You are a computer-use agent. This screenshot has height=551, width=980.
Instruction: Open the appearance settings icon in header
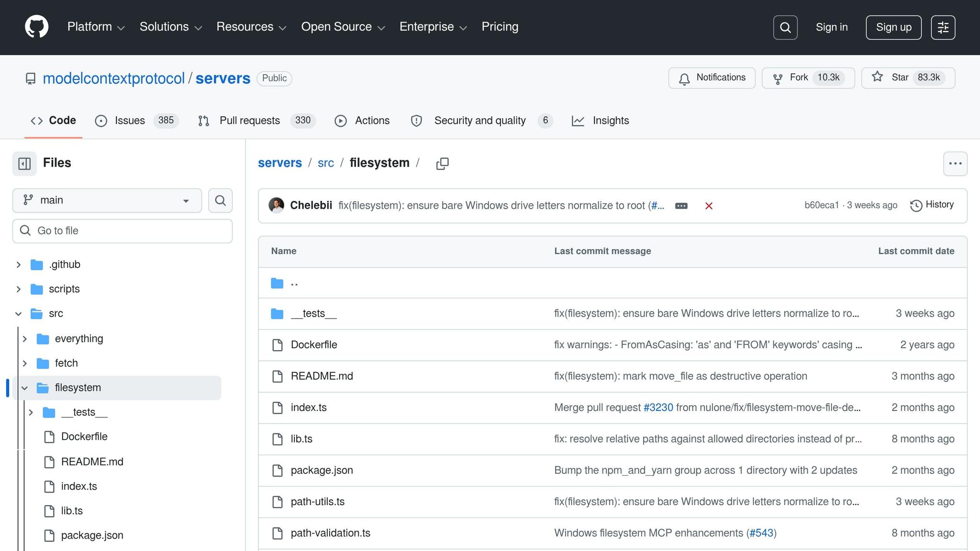[x=943, y=27]
